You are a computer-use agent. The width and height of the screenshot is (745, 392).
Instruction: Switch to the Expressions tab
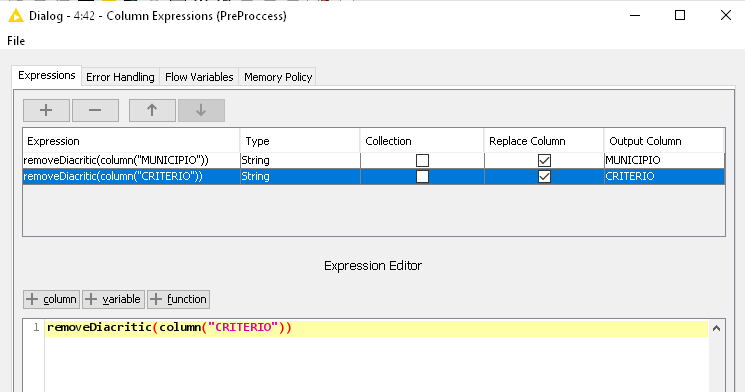pos(47,76)
